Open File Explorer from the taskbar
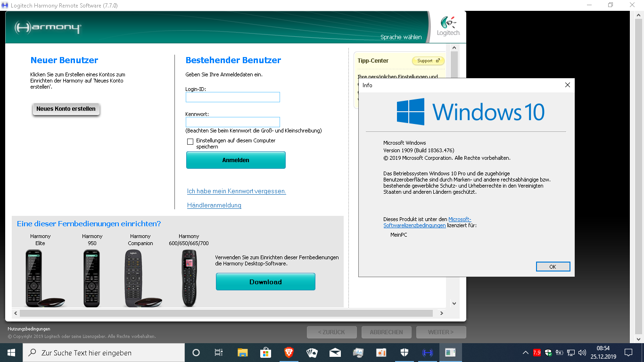 (x=242, y=353)
